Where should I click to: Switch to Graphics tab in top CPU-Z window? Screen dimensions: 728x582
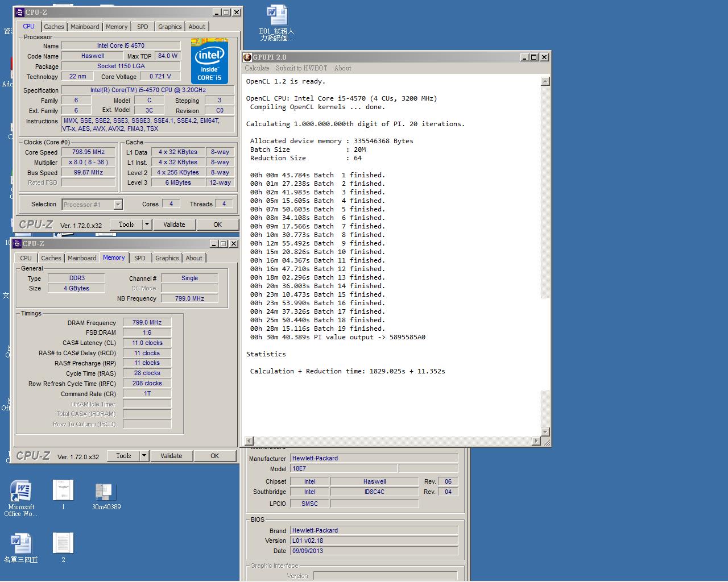click(x=170, y=27)
